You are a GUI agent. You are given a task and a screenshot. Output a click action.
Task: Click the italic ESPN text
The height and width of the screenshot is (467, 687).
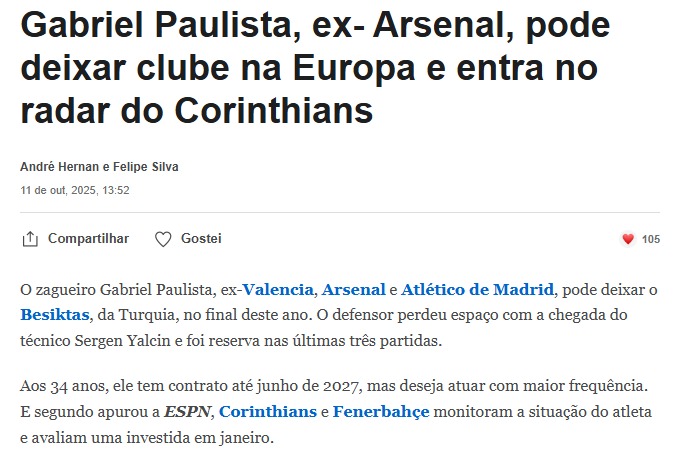click(187, 412)
